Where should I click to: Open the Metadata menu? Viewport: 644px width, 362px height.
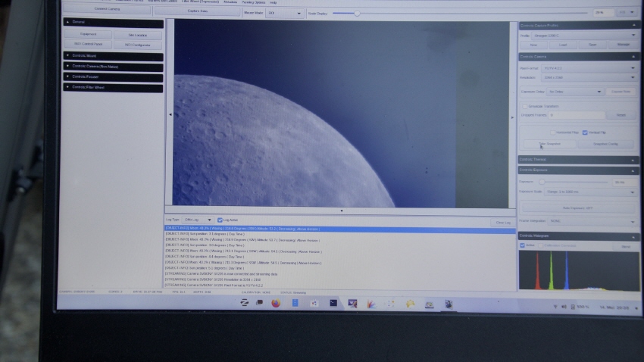point(230,2)
